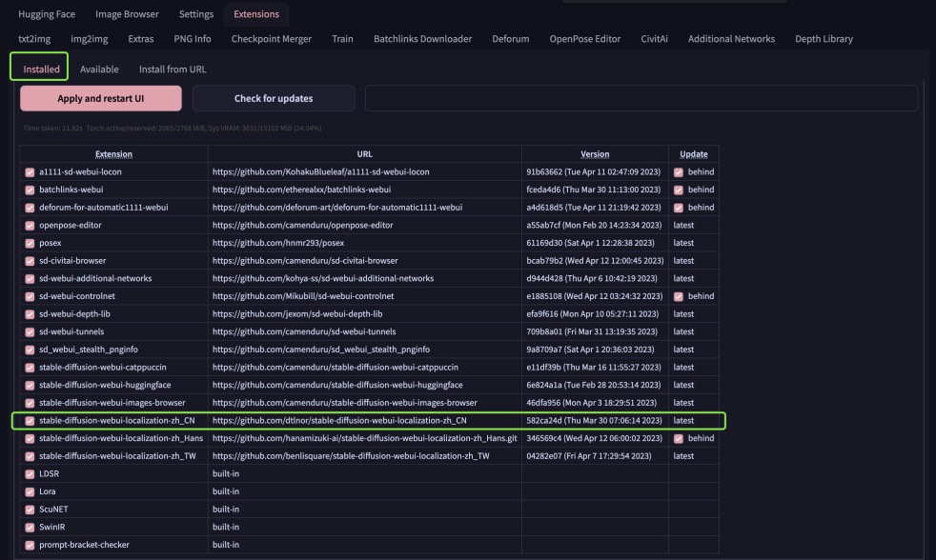The height and width of the screenshot is (560, 936).
Task: Toggle update checkbox for localization-zh_Hans
Action: pos(678,438)
